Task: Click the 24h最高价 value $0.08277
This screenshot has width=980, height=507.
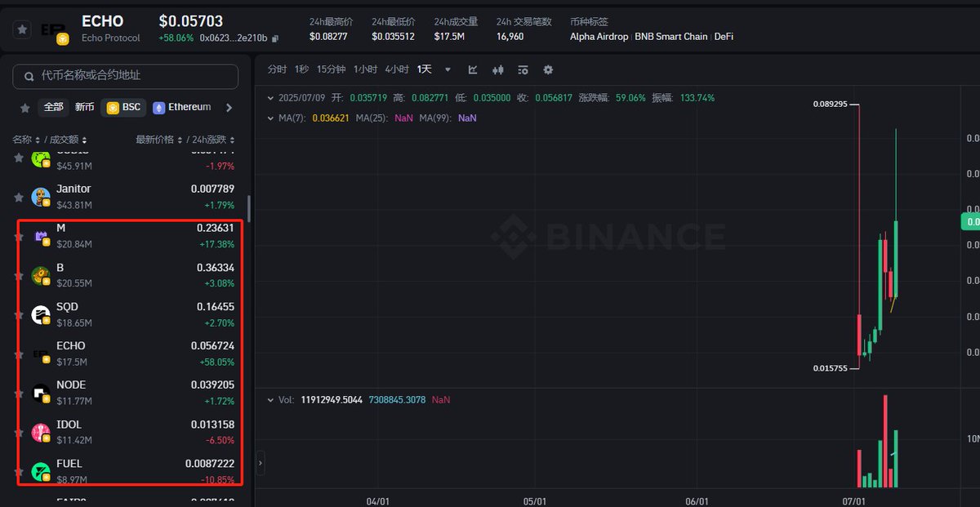Action: 328,37
